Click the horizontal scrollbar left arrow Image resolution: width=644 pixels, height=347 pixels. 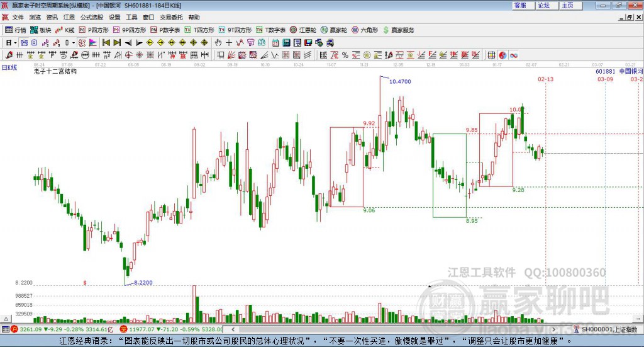[x=233, y=329]
